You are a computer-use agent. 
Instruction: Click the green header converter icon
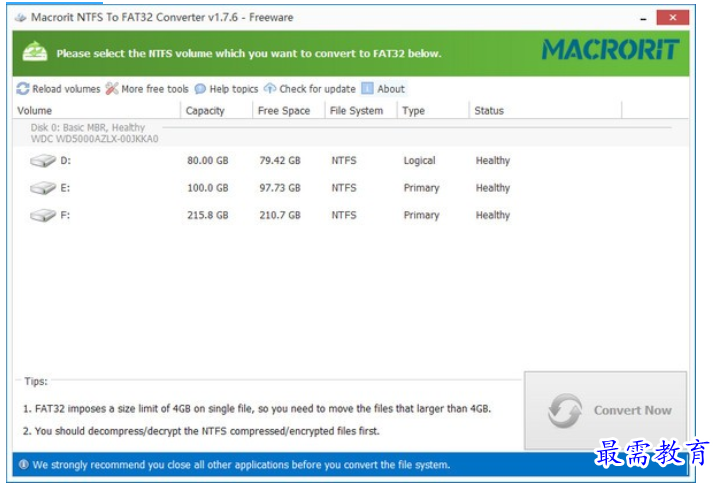tap(35, 52)
